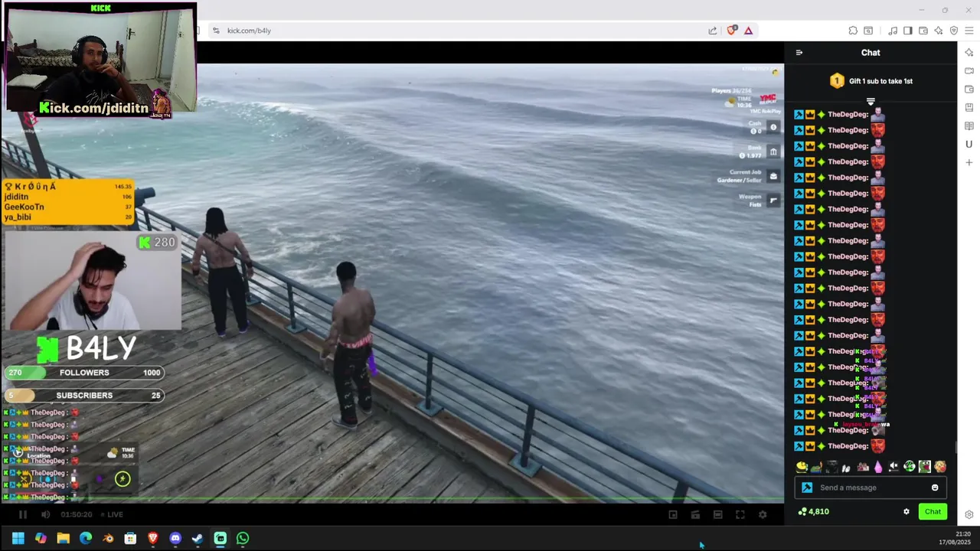Screen dimensions: 980x551
Task: Open Discord from taskbar
Action: [175, 539]
